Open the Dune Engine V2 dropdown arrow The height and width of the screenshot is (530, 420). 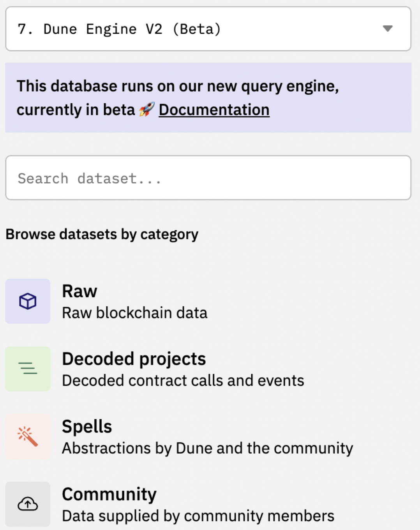pyautogui.click(x=387, y=28)
